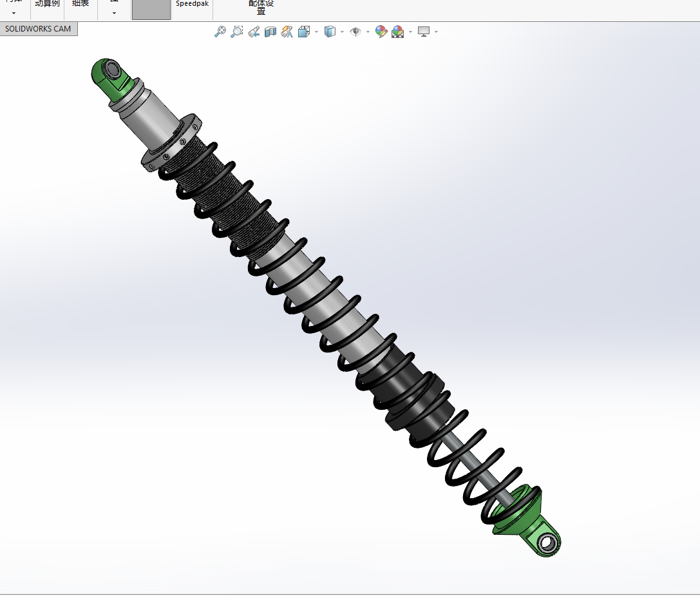Switch to the SOLIDWORKS CAM tab
Viewport: 700px width, 596px height.
click(x=39, y=29)
